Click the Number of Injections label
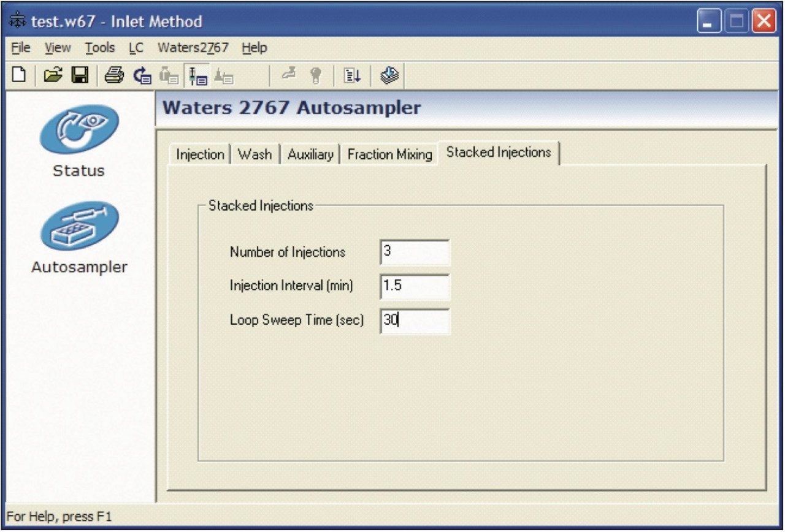Screen dimensions: 785x532 point(288,252)
